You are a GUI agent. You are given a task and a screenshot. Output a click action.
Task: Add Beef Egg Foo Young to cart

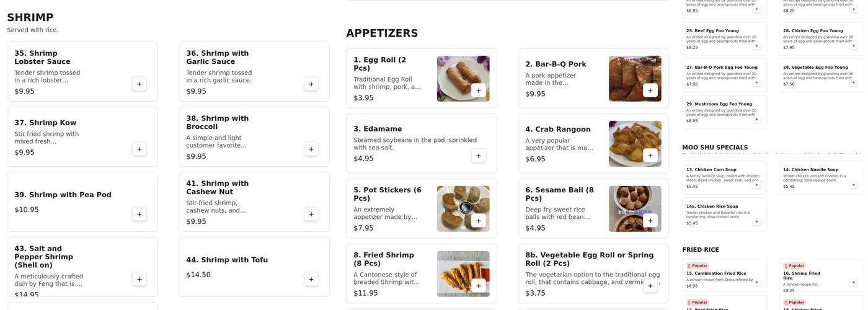pos(756,45)
